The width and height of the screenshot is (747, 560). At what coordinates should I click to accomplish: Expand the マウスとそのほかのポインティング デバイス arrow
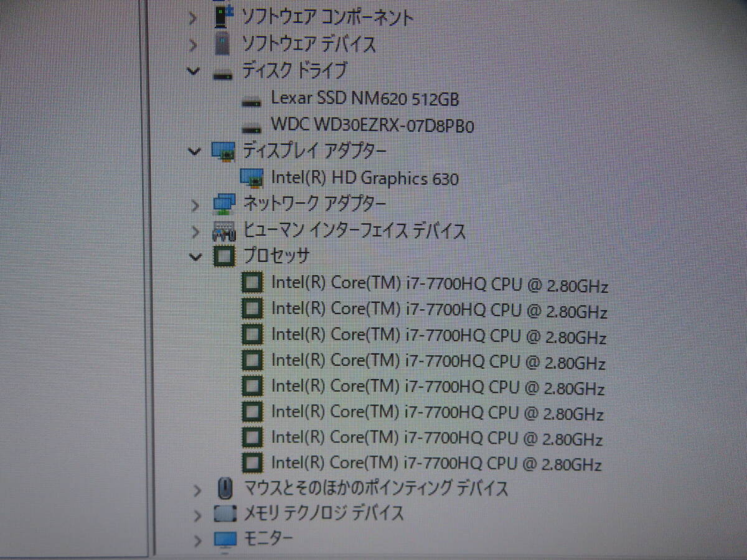198,490
